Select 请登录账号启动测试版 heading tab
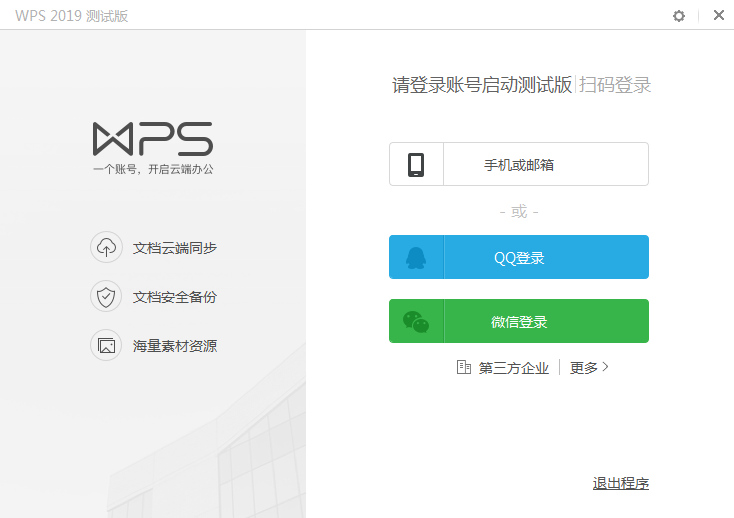This screenshot has height=518, width=734. (x=482, y=85)
